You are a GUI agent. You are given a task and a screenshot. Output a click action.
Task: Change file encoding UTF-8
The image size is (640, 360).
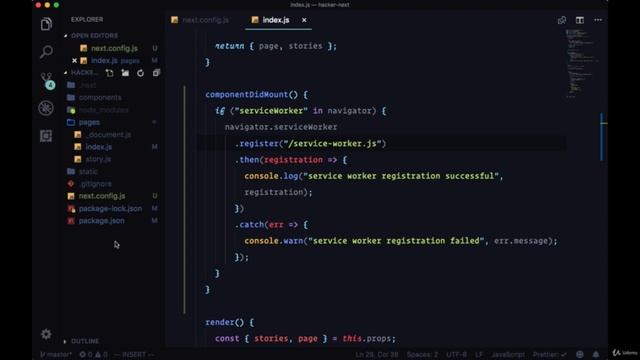pos(456,354)
